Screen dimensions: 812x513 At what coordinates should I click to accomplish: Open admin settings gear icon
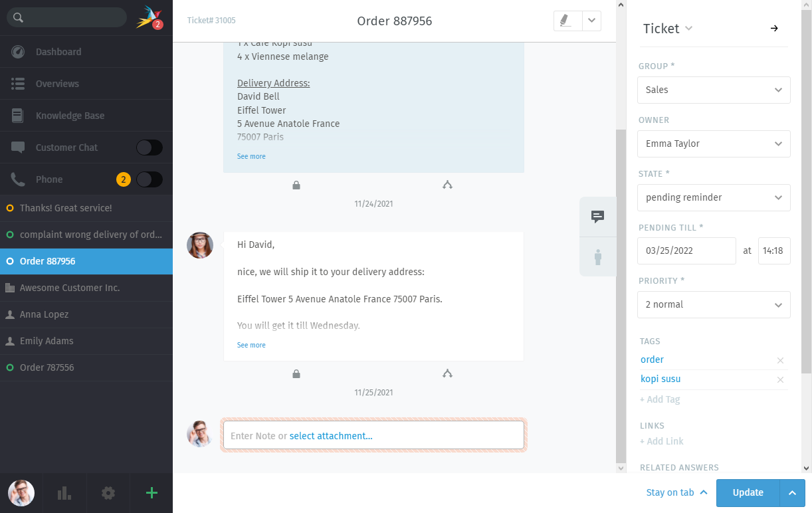(x=108, y=493)
